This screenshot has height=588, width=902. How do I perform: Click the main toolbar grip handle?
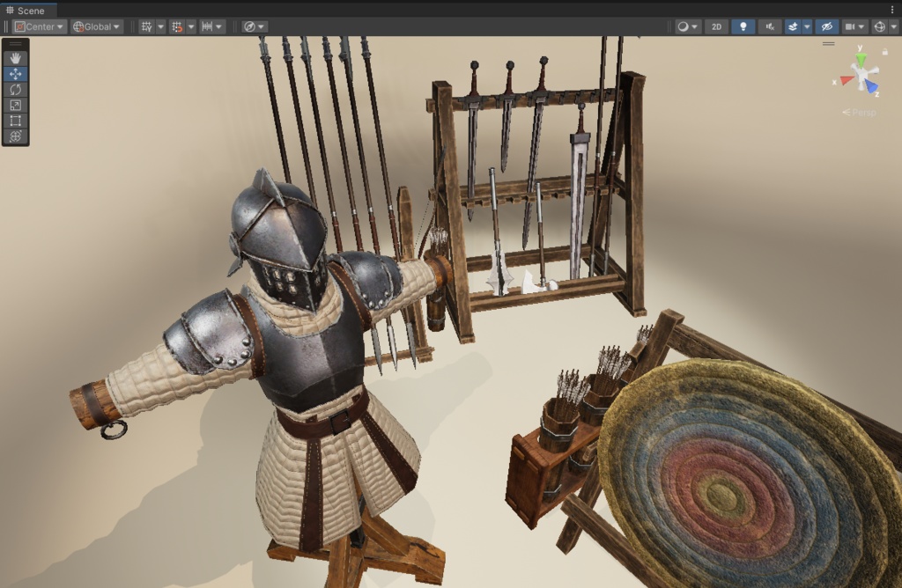point(6,26)
